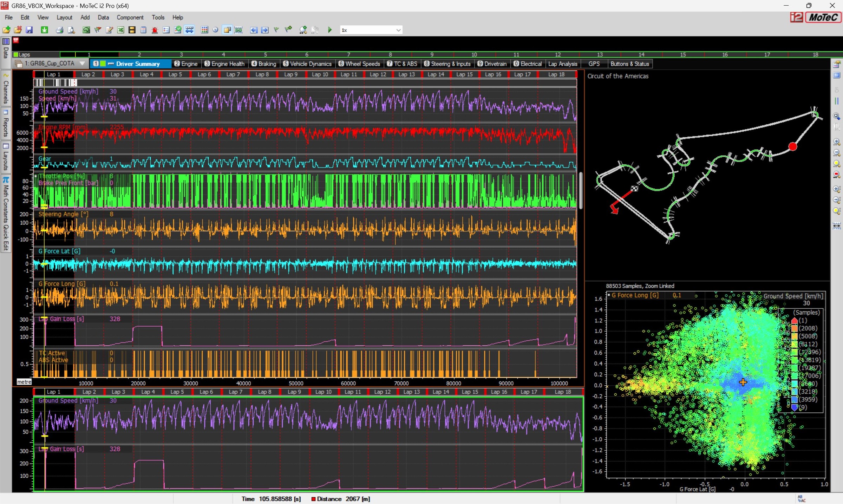Toggle the zoom-linked ruler icon
Image resolution: width=843 pixels, height=504 pixels.
click(x=238, y=30)
